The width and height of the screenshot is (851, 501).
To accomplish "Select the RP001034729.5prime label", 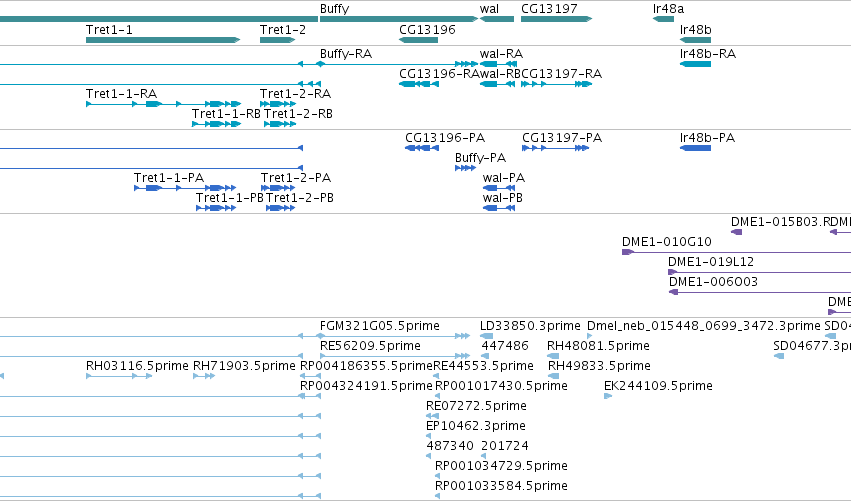I will [x=501, y=466].
